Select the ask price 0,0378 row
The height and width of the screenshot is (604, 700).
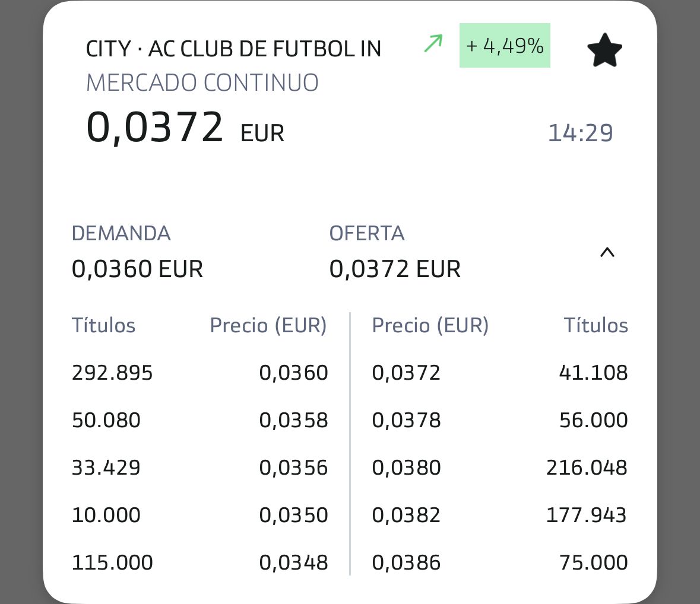click(x=406, y=420)
